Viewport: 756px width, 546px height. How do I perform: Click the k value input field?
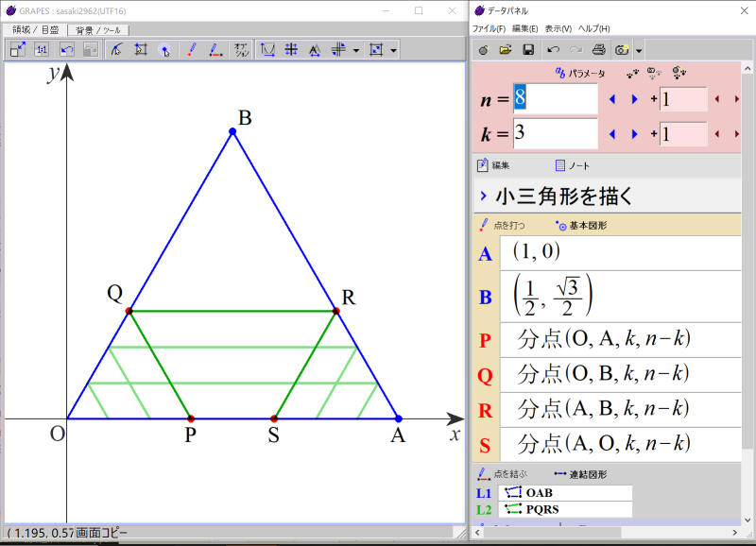(555, 133)
